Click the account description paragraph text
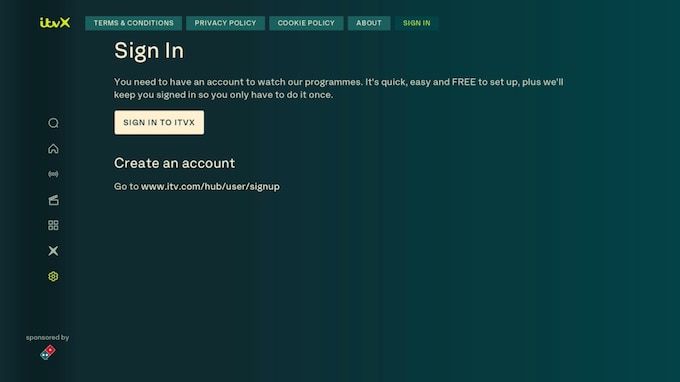Viewport: 680px width, 382px height. click(x=339, y=88)
